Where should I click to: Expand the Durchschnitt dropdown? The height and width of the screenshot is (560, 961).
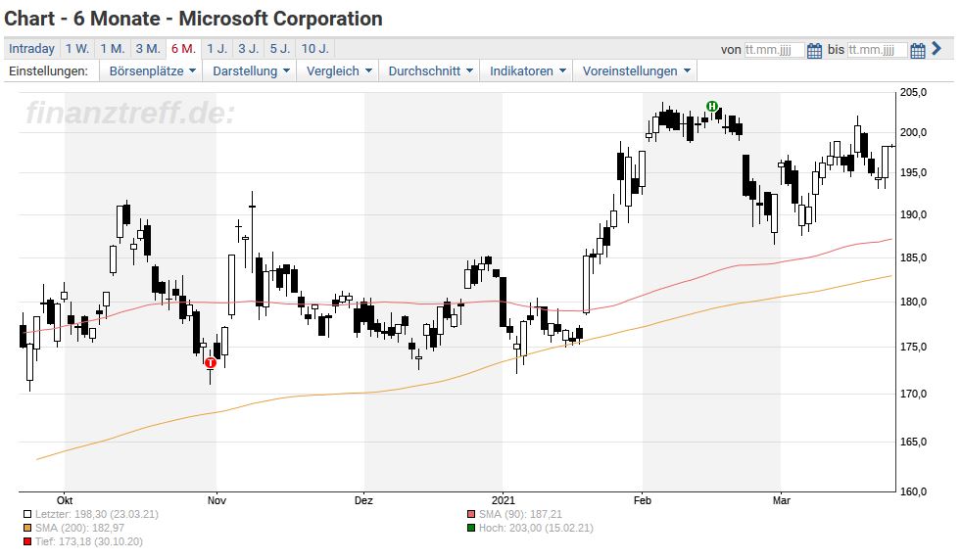click(430, 71)
